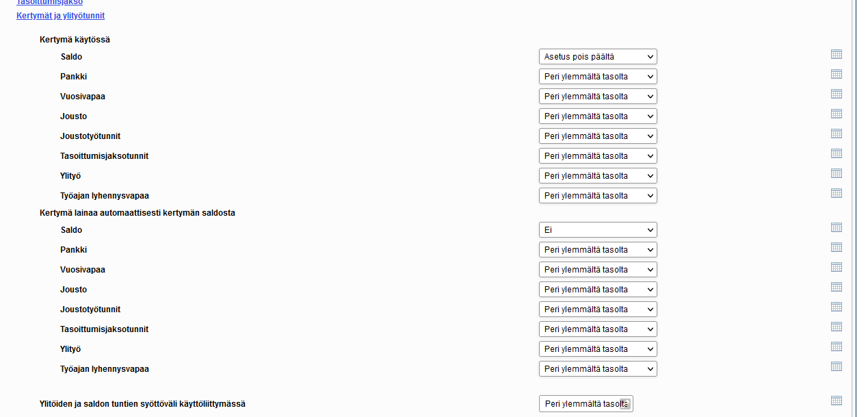The width and height of the screenshot is (868, 417).
Task: Click the table icon for Saldo under Kertymä käytössä
Action: tap(836, 54)
